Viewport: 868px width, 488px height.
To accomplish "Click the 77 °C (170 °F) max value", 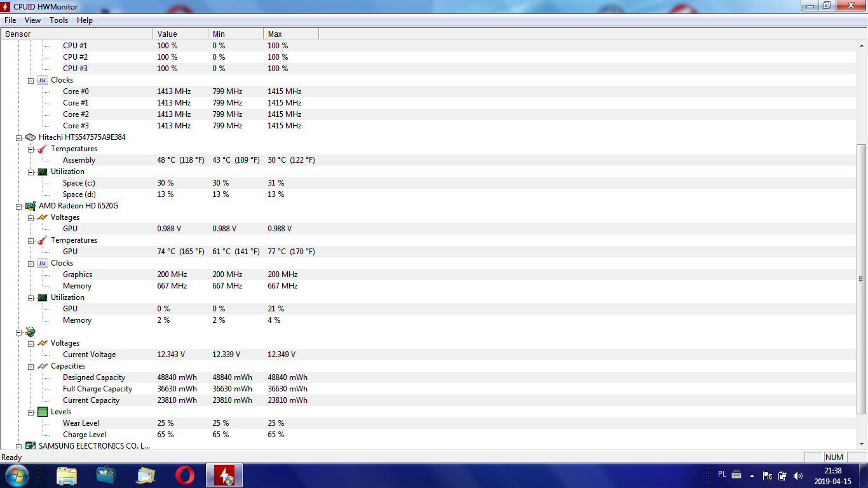I will click(x=291, y=252).
